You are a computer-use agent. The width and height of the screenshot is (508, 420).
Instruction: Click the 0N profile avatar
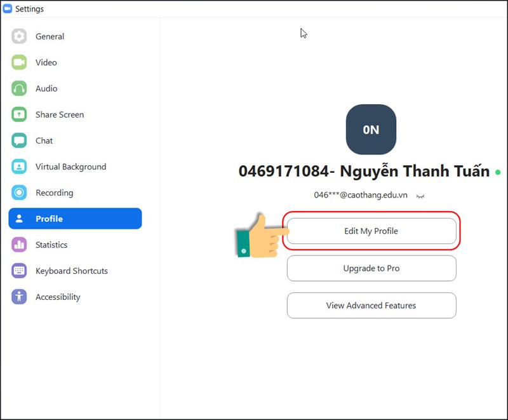(x=371, y=130)
